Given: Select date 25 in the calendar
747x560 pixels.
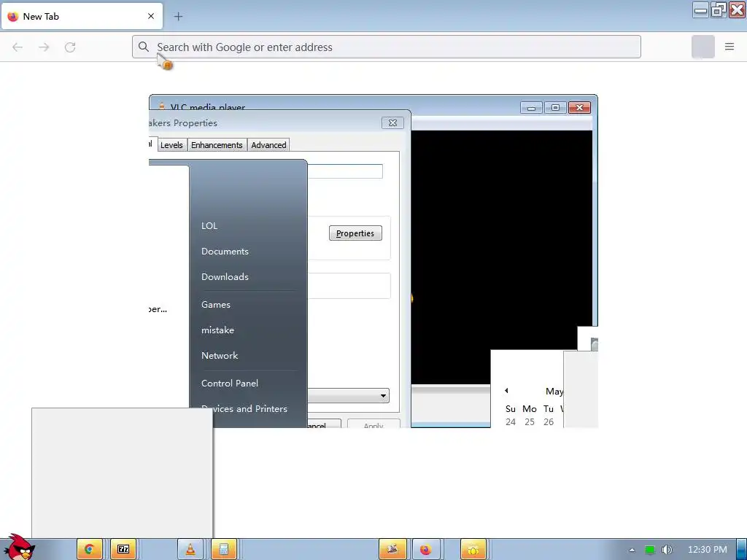Looking at the screenshot, I should [530, 422].
